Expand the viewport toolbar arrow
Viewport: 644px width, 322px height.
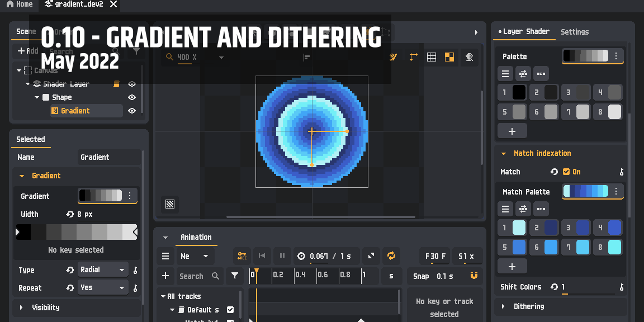pyautogui.click(x=476, y=32)
